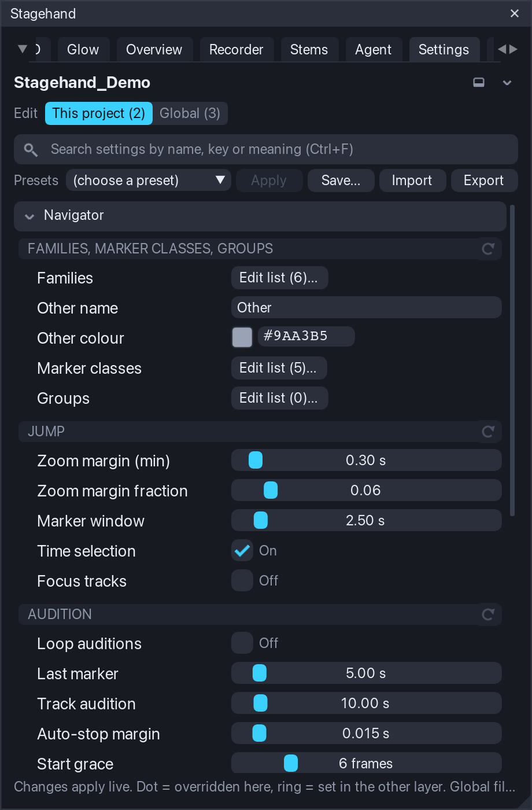Screen dimensions: 532x810
Task: Click the Stagehand_Demo project title
Action: (x=82, y=83)
